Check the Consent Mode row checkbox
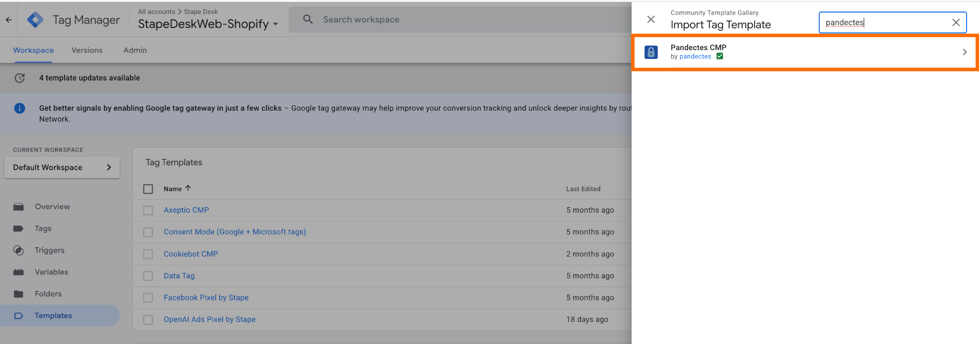This screenshot has width=980, height=344. tap(148, 232)
